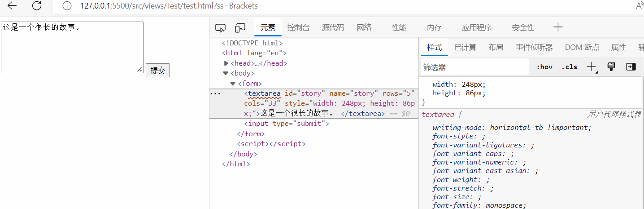Click inside the story textarea on the page
The height and width of the screenshot is (209, 644).
point(72,47)
